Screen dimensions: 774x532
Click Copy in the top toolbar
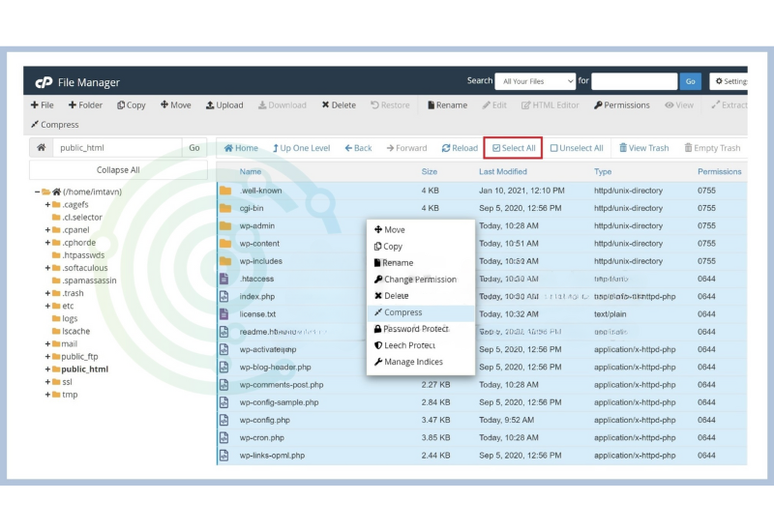click(132, 105)
